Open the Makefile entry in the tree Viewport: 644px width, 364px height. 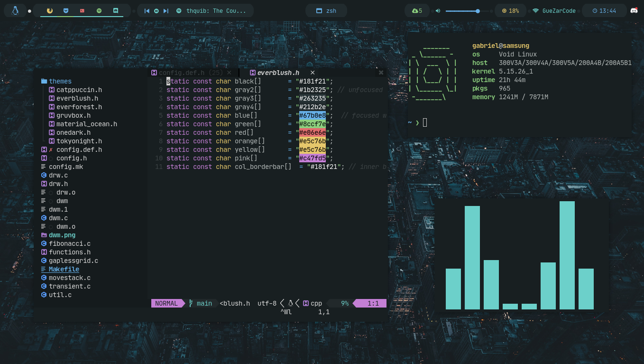coord(64,269)
